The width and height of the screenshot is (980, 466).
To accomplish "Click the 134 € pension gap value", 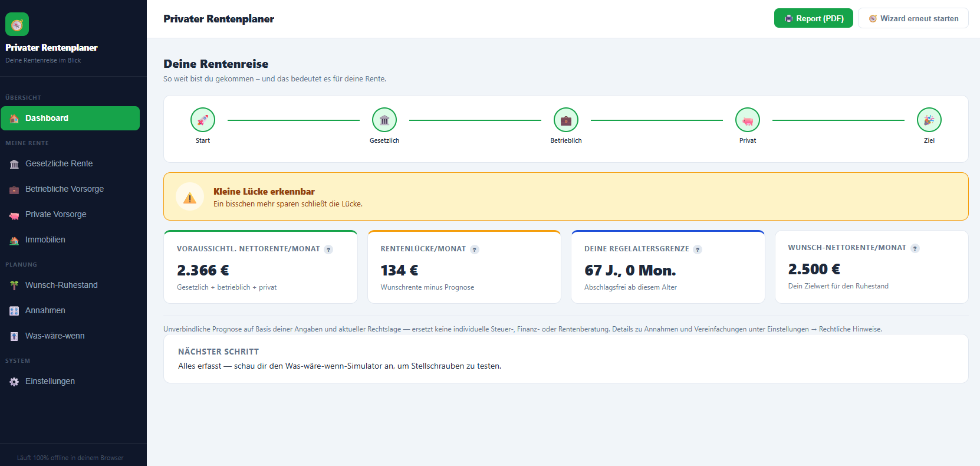I will (x=399, y=270).
